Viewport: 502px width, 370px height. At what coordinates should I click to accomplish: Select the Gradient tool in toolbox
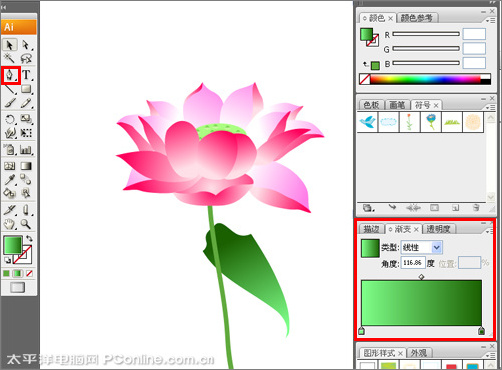[26, 166]
